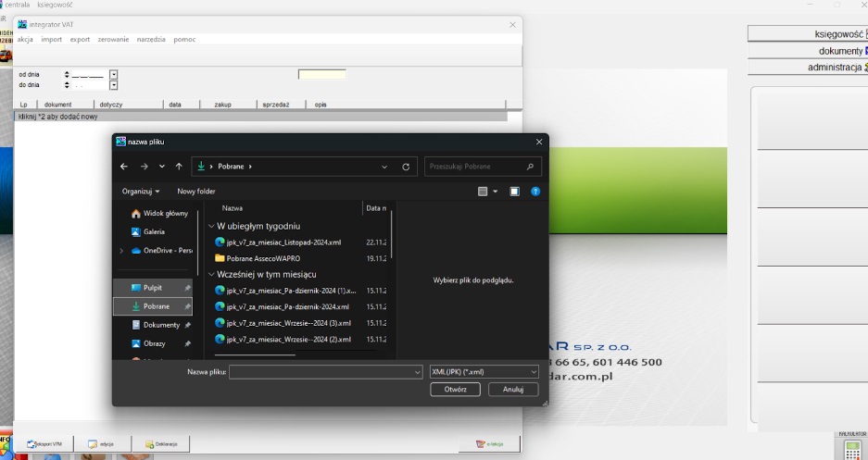Open the kalkulator icon
The image size is (868, 460).
852,449
